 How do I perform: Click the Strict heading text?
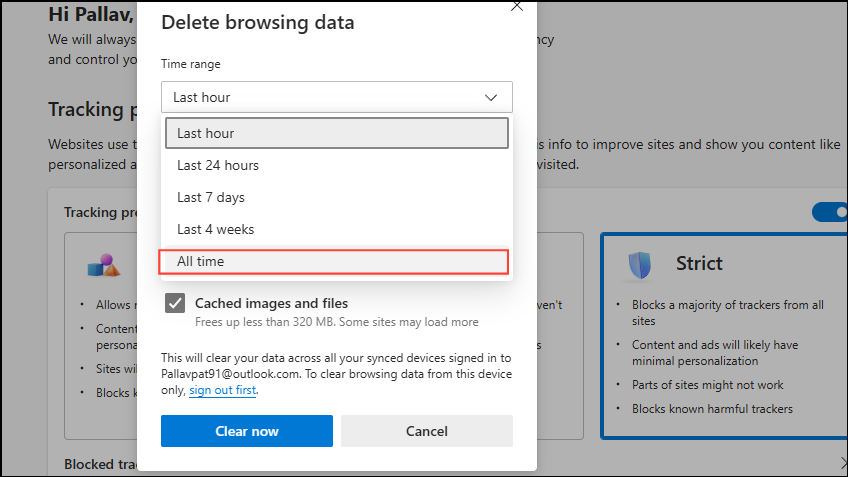pyautogui.click(x=699, y=264)
